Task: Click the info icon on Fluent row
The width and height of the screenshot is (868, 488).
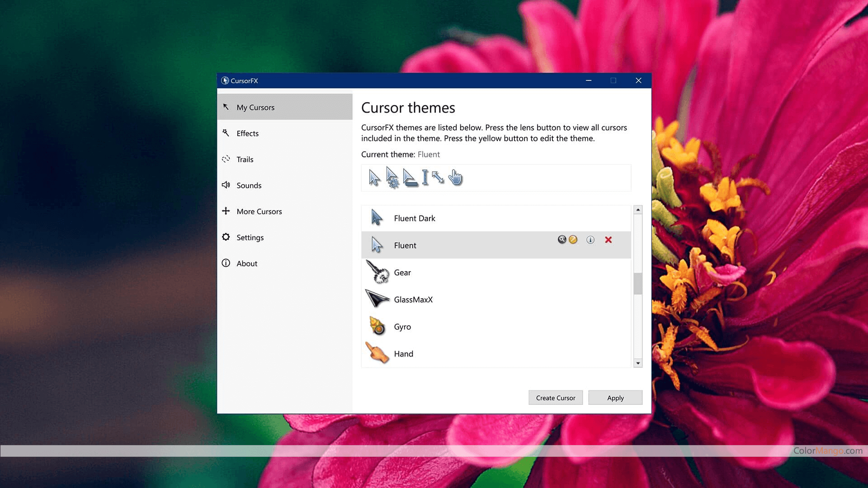Action: click(x=590, y=240)
